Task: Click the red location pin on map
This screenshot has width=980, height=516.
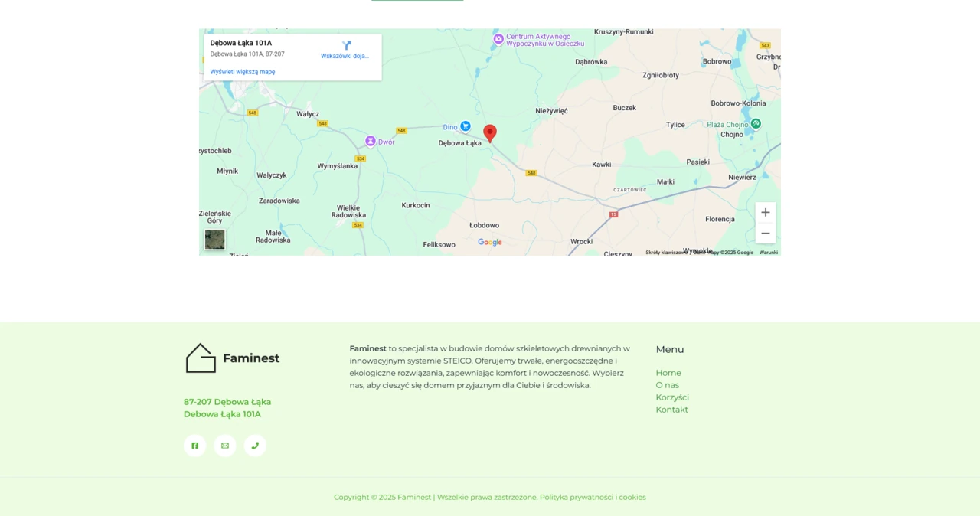Action: coord(490,133)
